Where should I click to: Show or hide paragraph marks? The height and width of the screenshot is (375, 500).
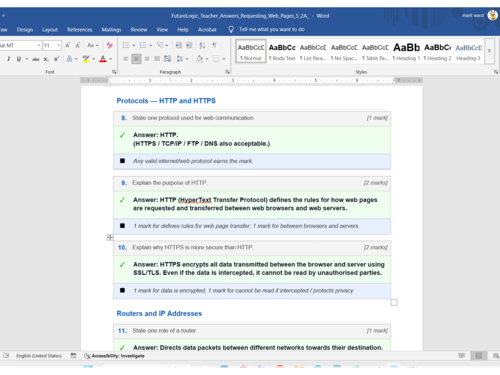[214, 45]
